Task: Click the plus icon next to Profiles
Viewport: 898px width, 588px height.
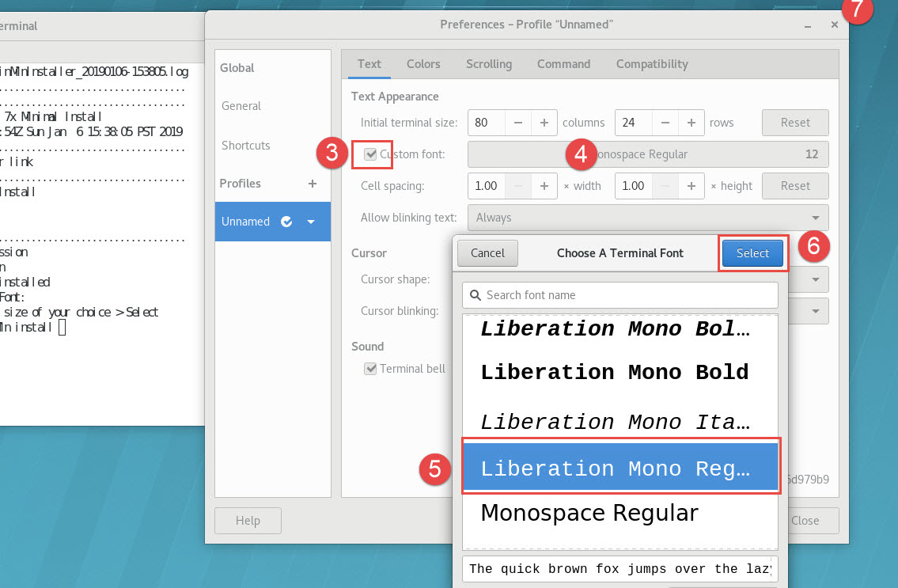Action: pyautogui.click(x=312, y=184)
